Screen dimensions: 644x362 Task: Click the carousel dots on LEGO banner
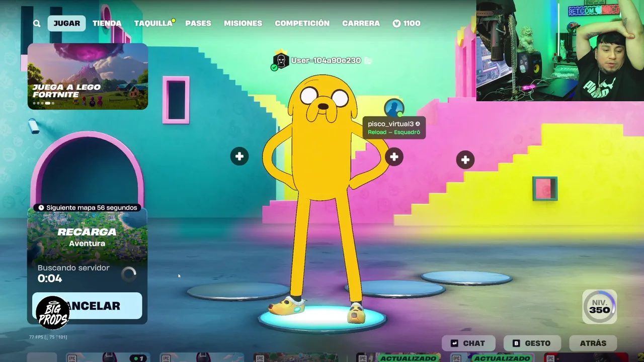click(x=44, y=103)
